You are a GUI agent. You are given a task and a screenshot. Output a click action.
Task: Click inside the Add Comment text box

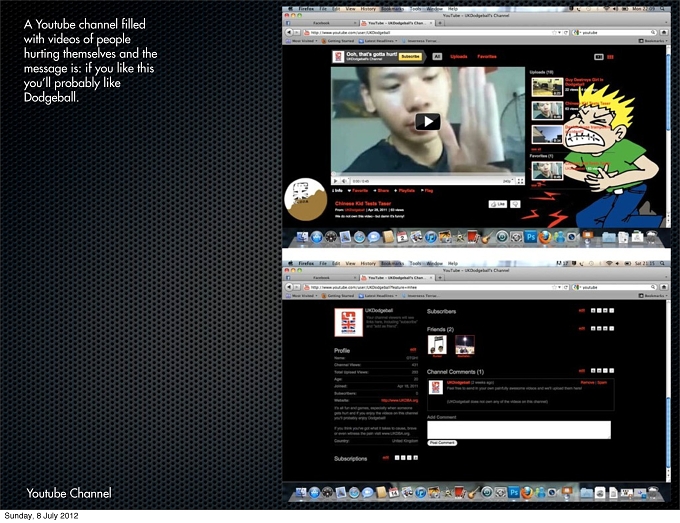point(519,430)
